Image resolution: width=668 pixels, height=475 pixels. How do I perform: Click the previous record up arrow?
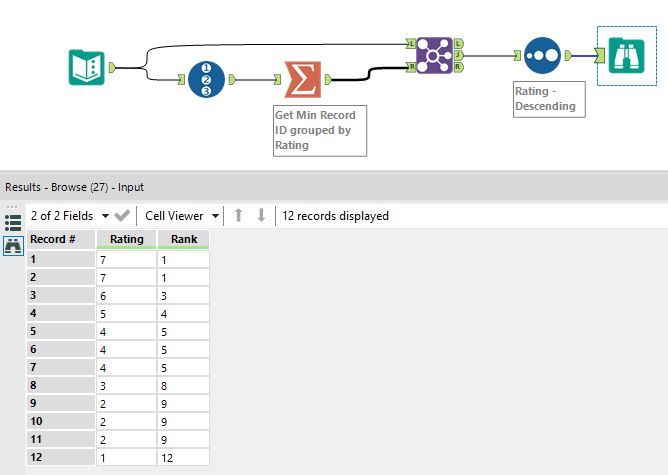point(239,216)
